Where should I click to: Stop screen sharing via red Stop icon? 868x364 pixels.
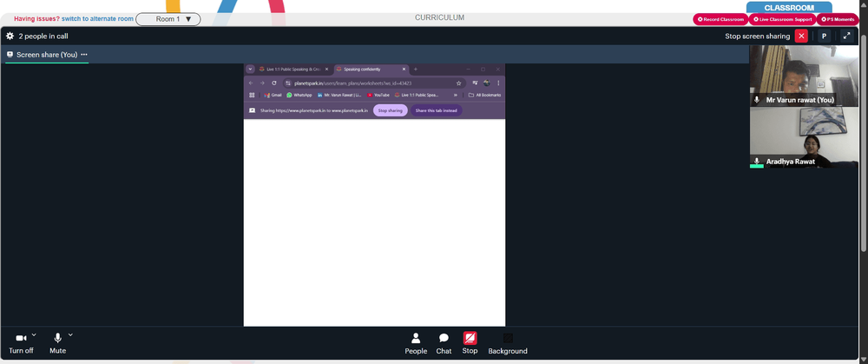(x=470, y=343)
